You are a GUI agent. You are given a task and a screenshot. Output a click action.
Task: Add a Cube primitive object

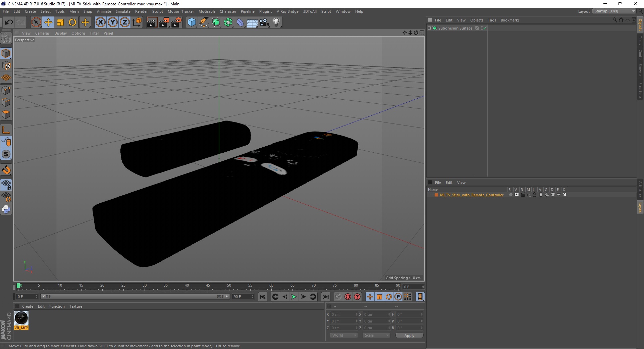(192, 22)
